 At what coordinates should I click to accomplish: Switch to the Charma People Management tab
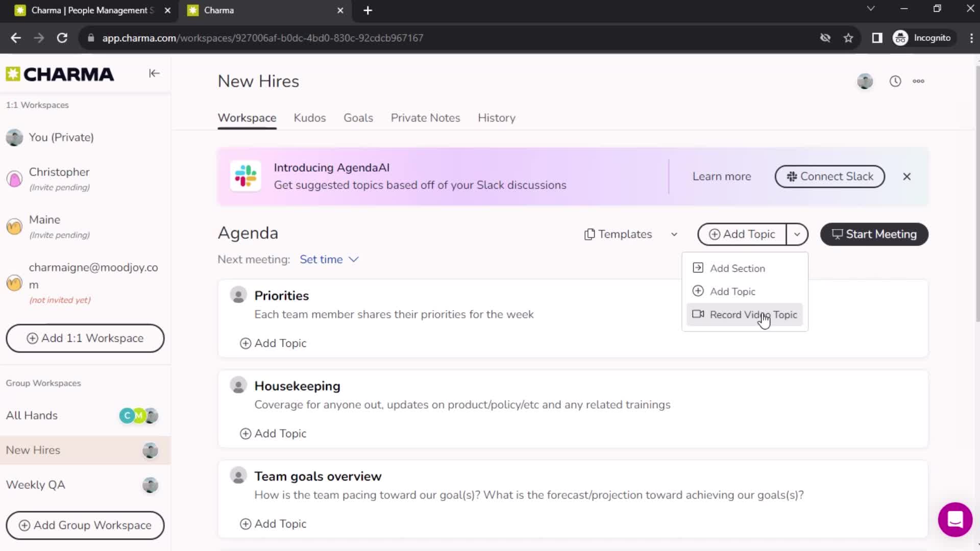(x=92, y=10)
